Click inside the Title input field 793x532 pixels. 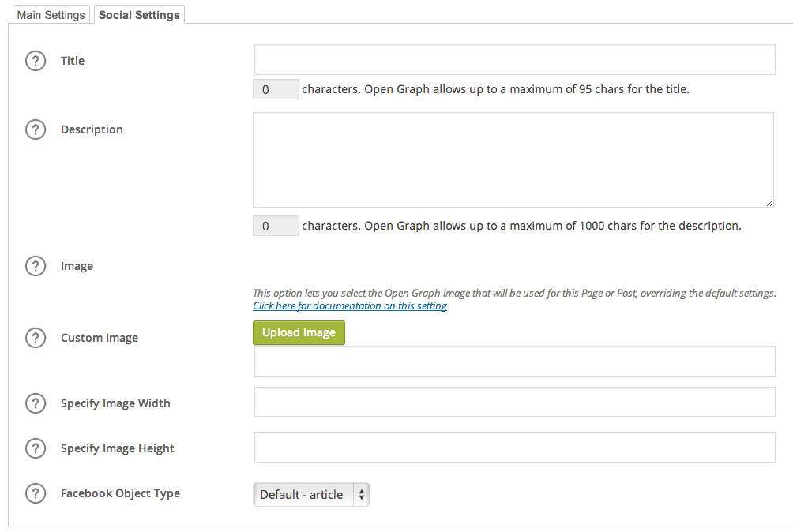[x=513, y=59]
